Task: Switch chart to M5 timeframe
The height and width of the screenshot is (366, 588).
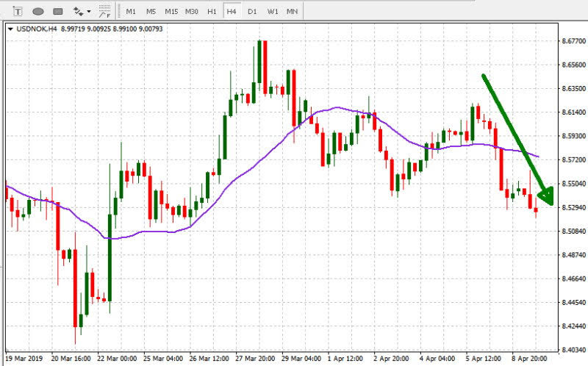Action: pyautogui.click(x=151, y=12)
